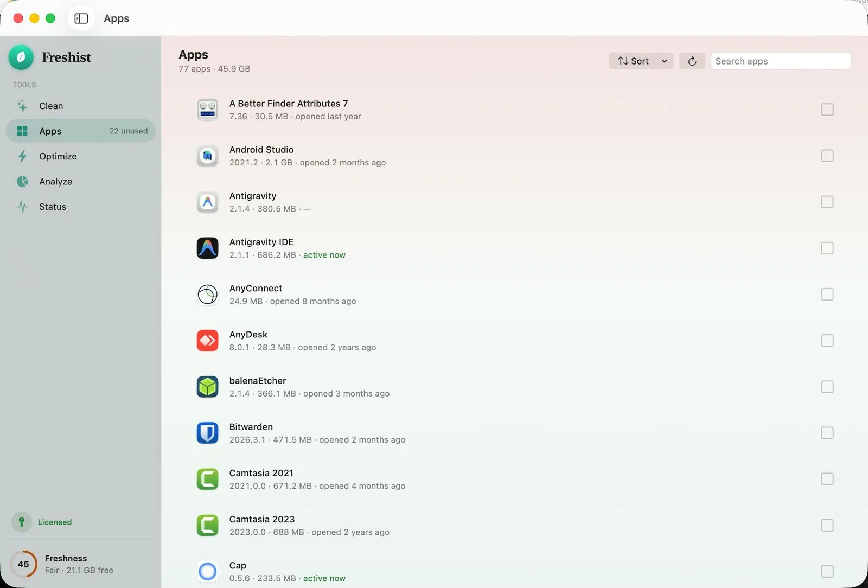Click the Licensed label
Screen dimensions: 868x588
tap(55, 522)
